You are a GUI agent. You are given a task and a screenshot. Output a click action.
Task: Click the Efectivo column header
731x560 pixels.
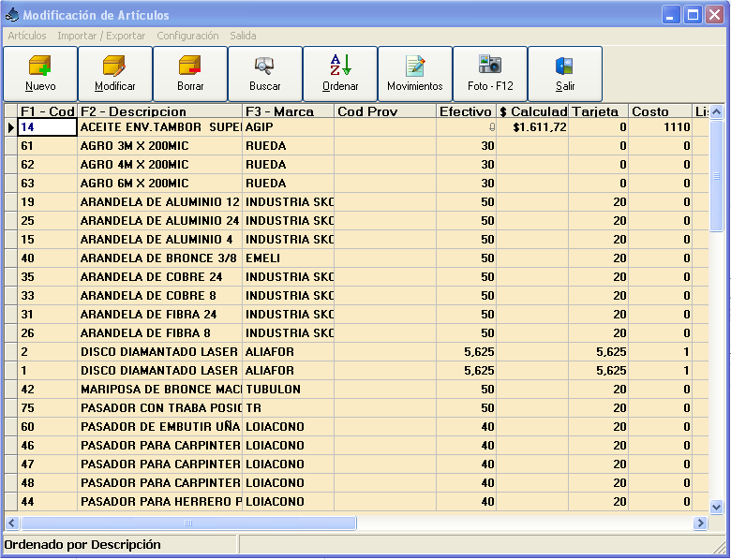tap(466, 111)
